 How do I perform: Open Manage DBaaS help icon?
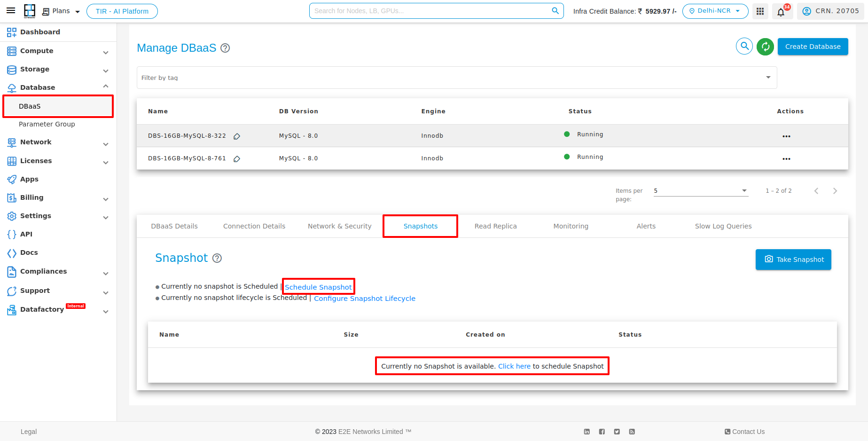coord(225,48)
